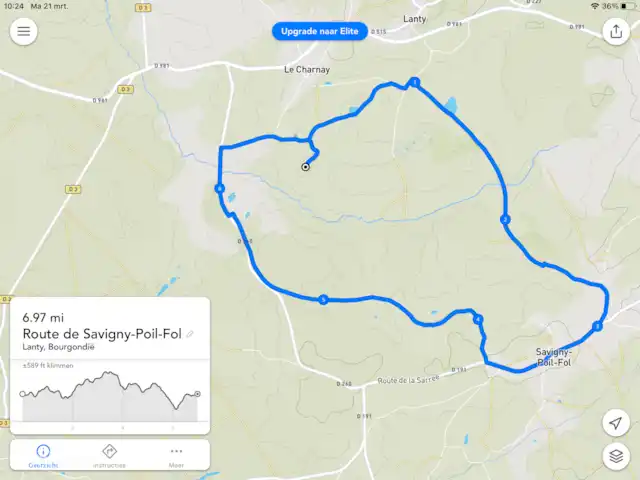
Task: Tap mile marker 3 near Savigny-Poil-Fol
Action: click(x=597, y=326)
